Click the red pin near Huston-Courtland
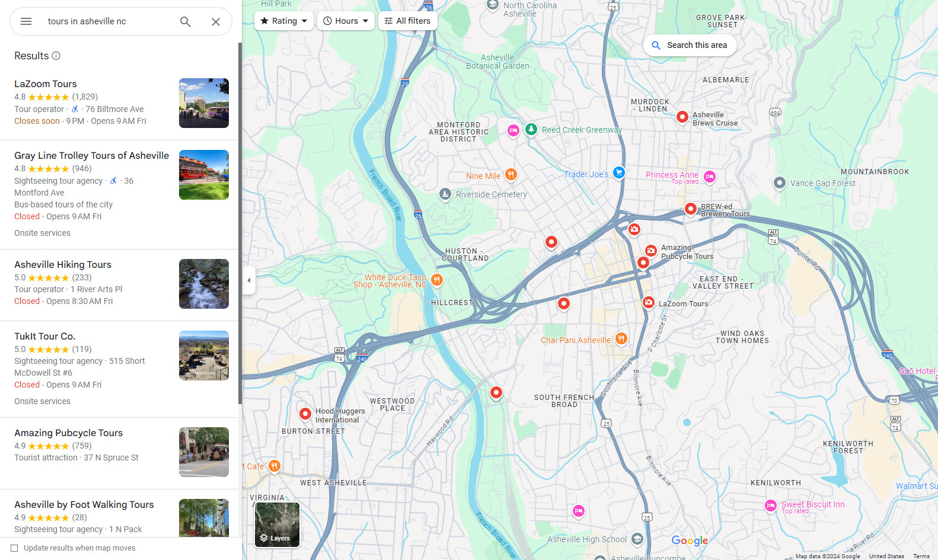This screenshot has height=560, width=938. pyautogui.click(x=551, y=242)
